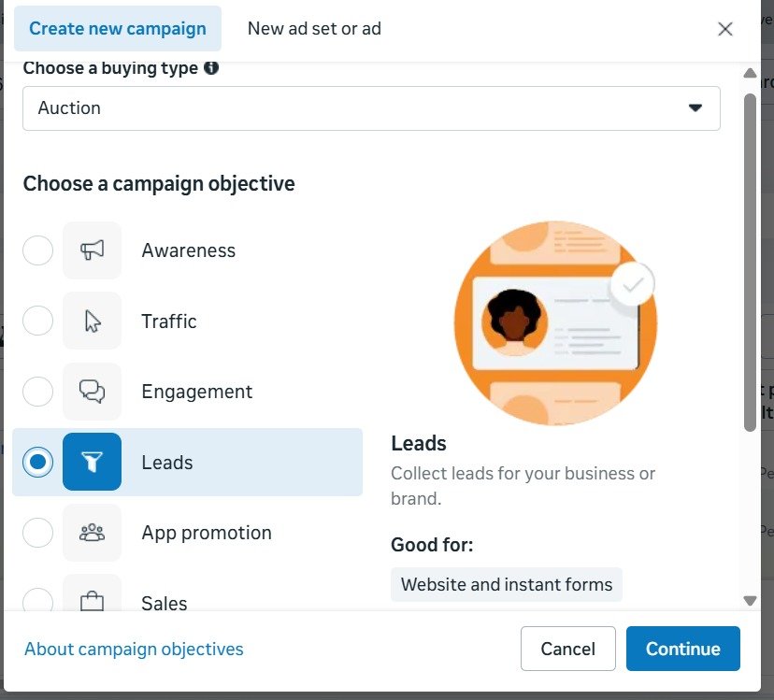
Task: Click the buying type info icon
Action: pos(212,68)
